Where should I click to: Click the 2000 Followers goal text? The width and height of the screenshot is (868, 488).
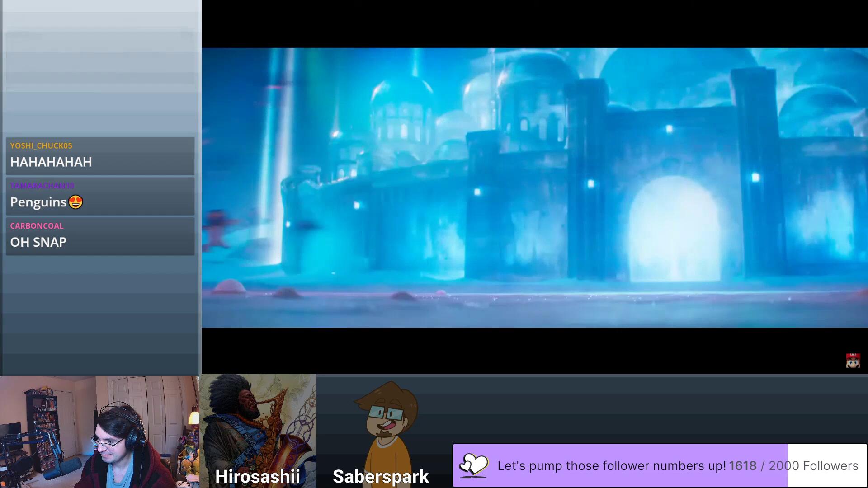[813, 466]
